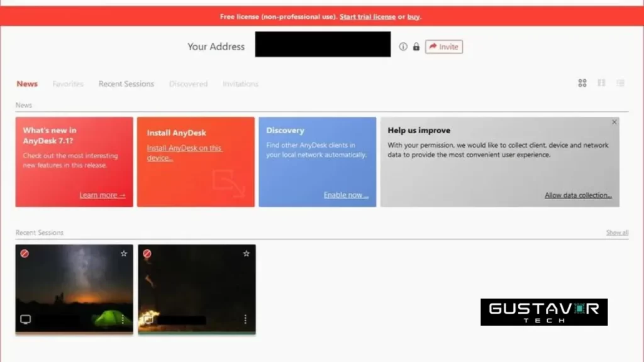644x362 pixels.
Task: Click offline status icon on campfire session
Action: tap(147, 254)
